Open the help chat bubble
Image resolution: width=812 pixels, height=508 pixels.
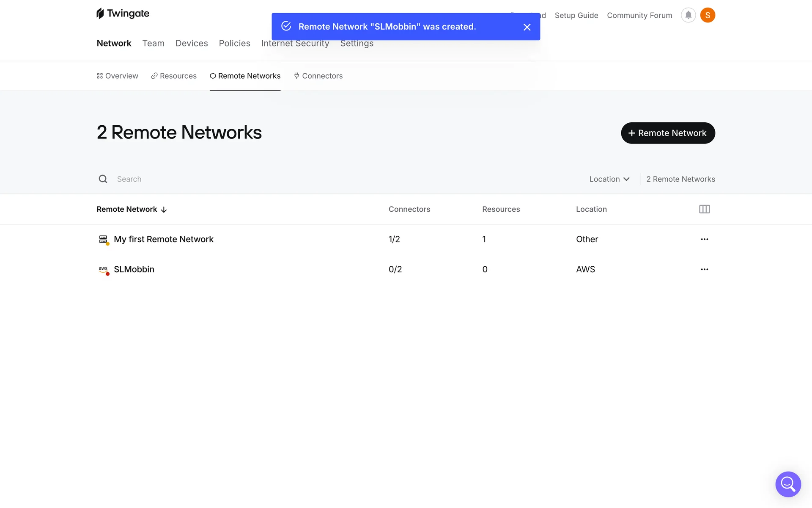point(788,484)
